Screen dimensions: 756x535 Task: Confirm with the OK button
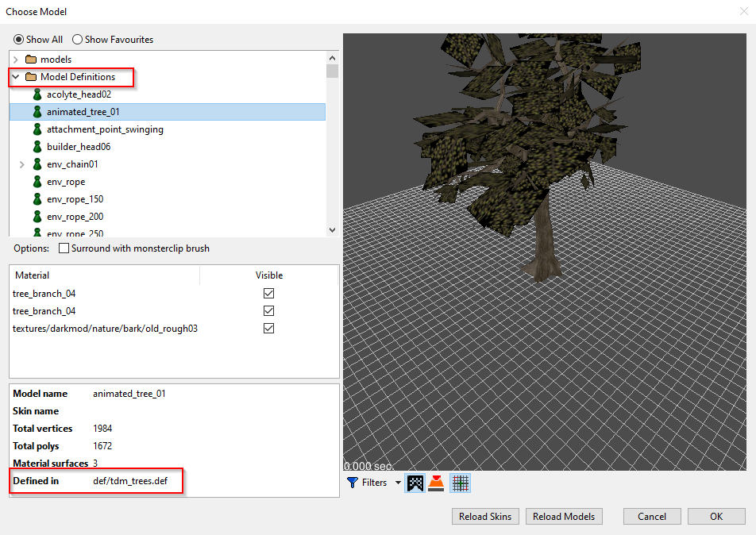[x=716, y=516]
